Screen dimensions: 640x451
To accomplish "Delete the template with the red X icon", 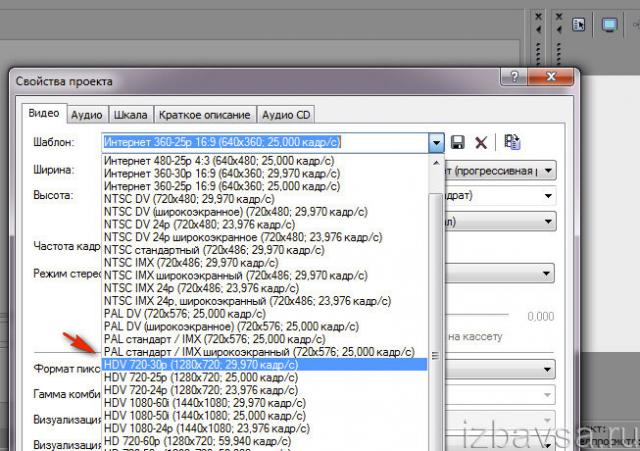I will coord(481,143).
